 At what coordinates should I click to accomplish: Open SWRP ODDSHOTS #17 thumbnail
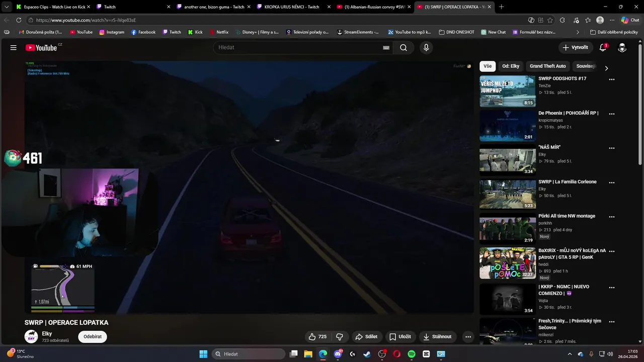[508, 91]
